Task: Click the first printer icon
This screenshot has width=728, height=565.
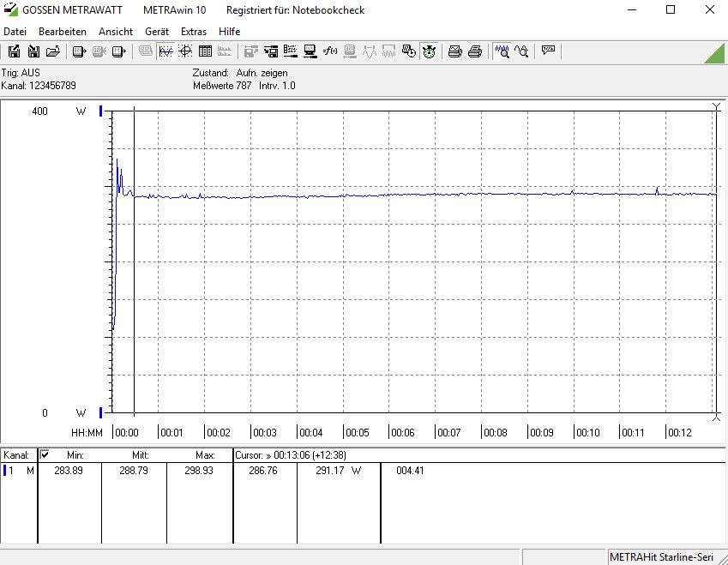Action: tap(455, 51)
